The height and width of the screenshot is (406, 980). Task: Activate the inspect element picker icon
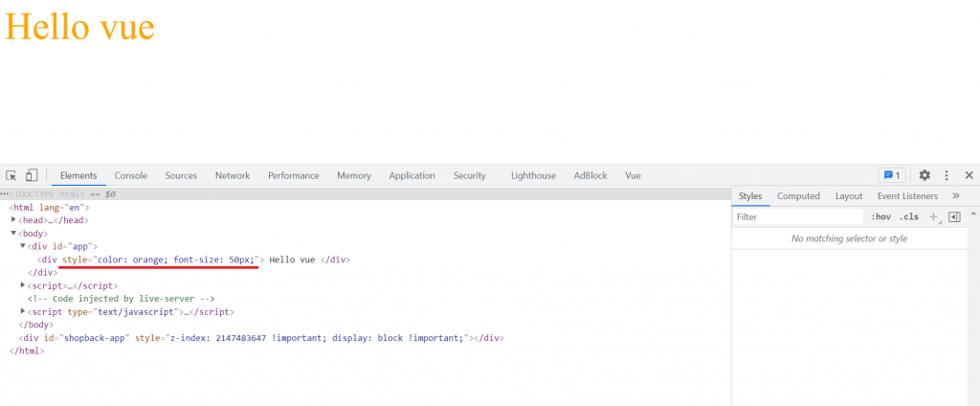click(x=11, y=175)
